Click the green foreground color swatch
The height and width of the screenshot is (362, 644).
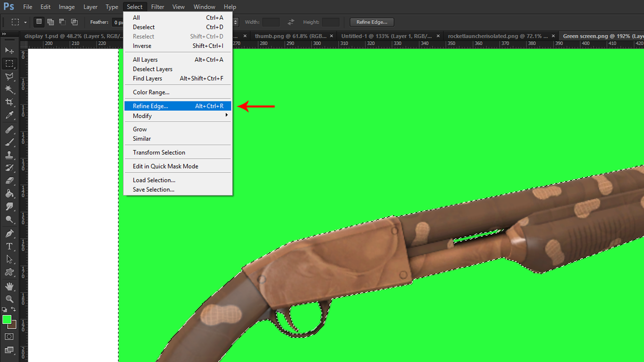click(x=7, y=319)
